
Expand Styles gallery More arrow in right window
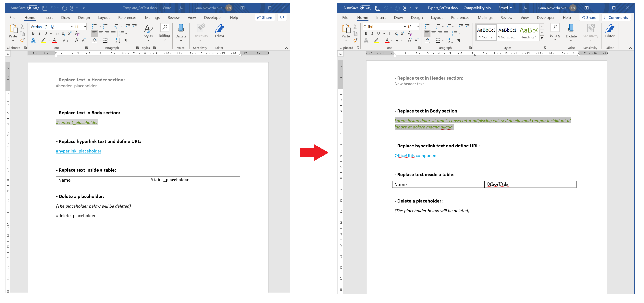[x=542, y=38]
